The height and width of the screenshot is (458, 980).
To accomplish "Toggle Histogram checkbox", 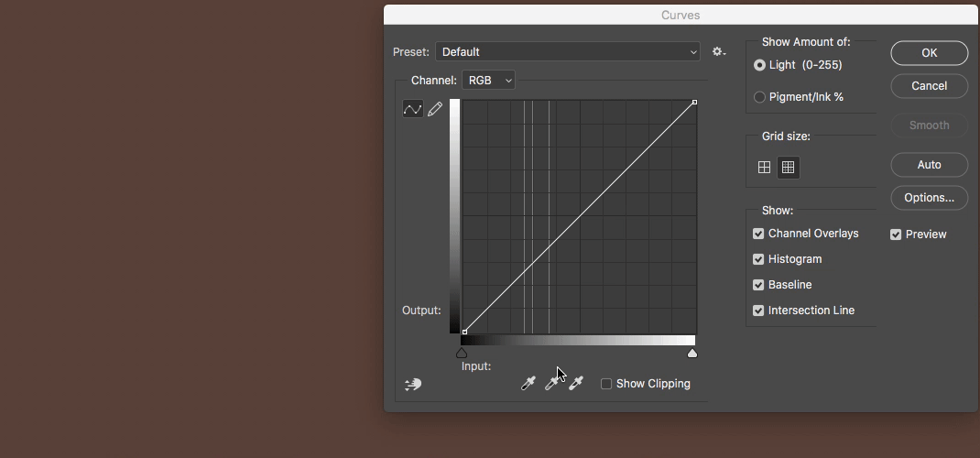I will (758, 259).
